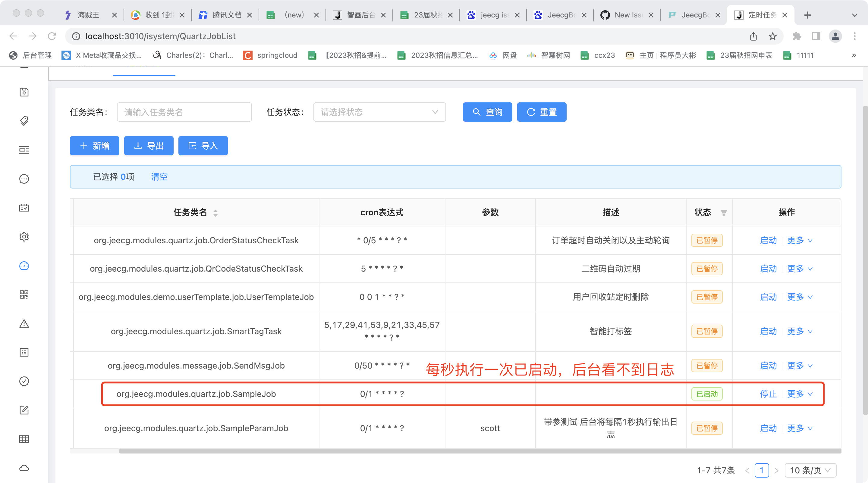The width and height of the screenshot is (868, 483).
Task: Click the horizontal table scrollbar
Action: tap(480, 451)
